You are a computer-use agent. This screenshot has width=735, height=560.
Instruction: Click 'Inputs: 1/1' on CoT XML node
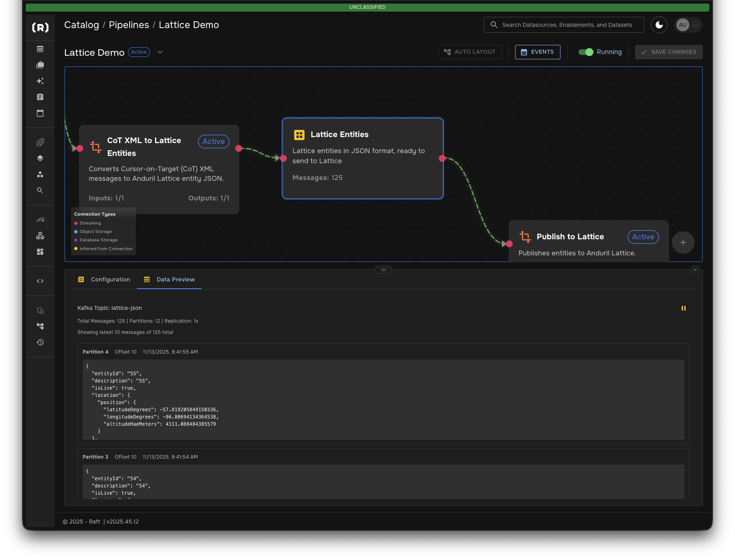pos(106,198)
